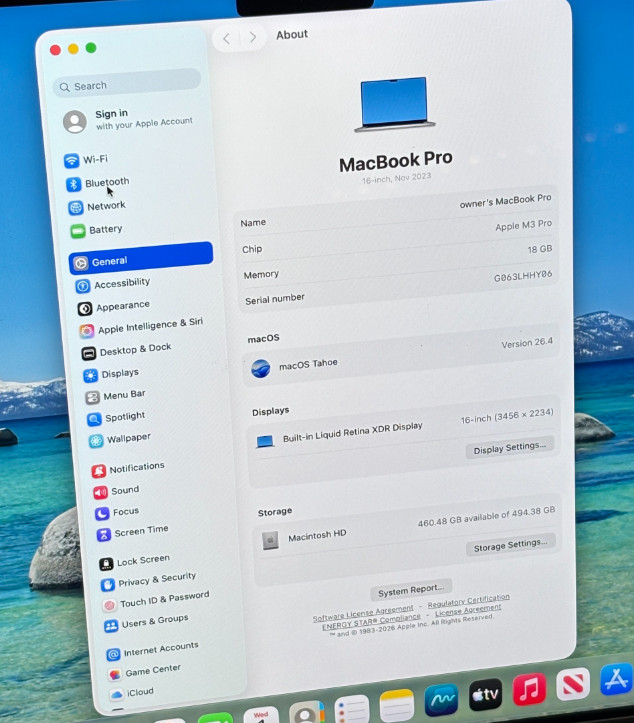The width and height of the screenshot is (634, 723).
Task: Click the 18 GB memory value
Action: coord(539,249)
